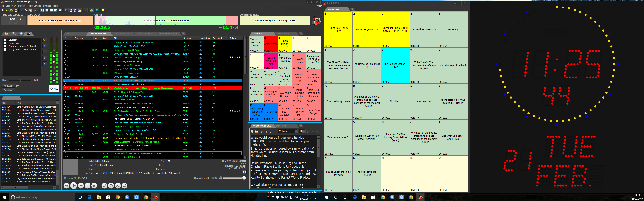
Task: Click the speaker mute icon by volume slider
Action: (220, 178)
